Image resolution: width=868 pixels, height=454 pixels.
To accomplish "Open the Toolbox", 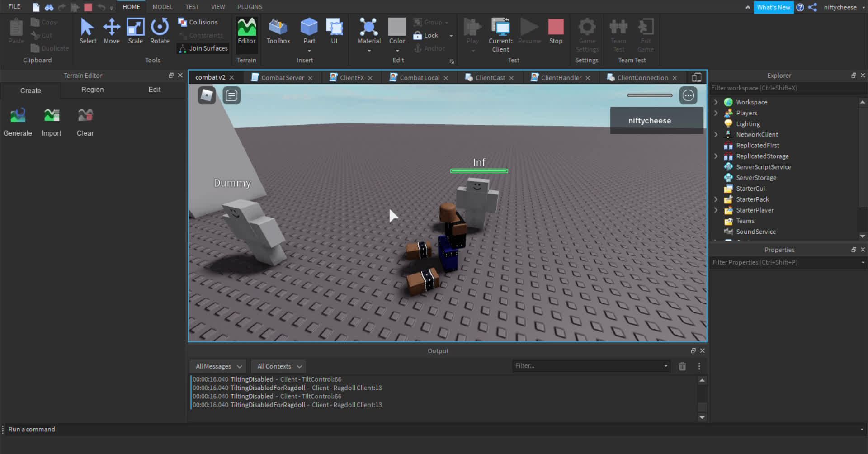I will tap(278, 30).
